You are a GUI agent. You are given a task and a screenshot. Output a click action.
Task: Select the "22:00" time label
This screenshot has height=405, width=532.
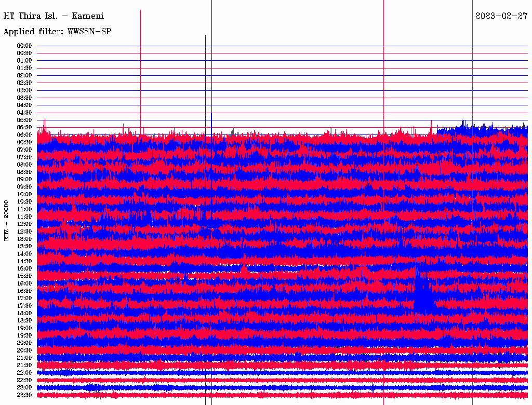[x=24, y=373]
